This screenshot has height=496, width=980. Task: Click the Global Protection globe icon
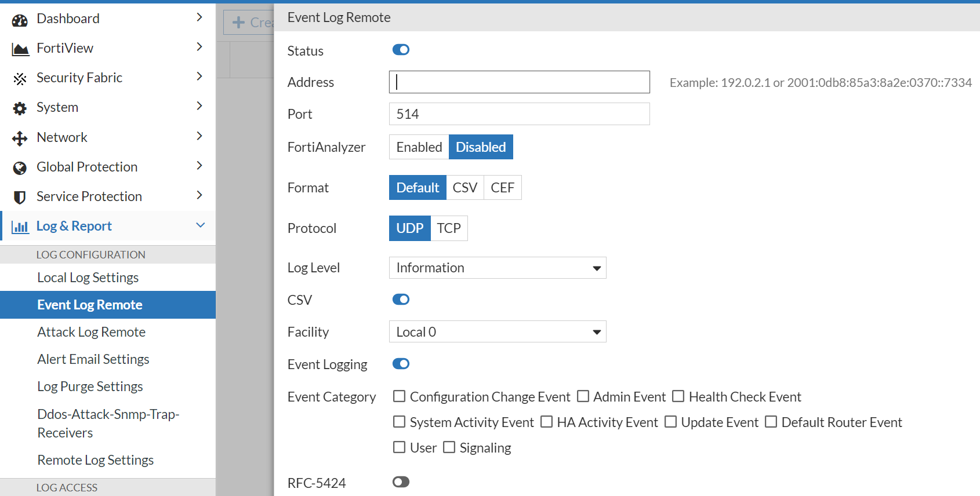[x=20, y=168]
